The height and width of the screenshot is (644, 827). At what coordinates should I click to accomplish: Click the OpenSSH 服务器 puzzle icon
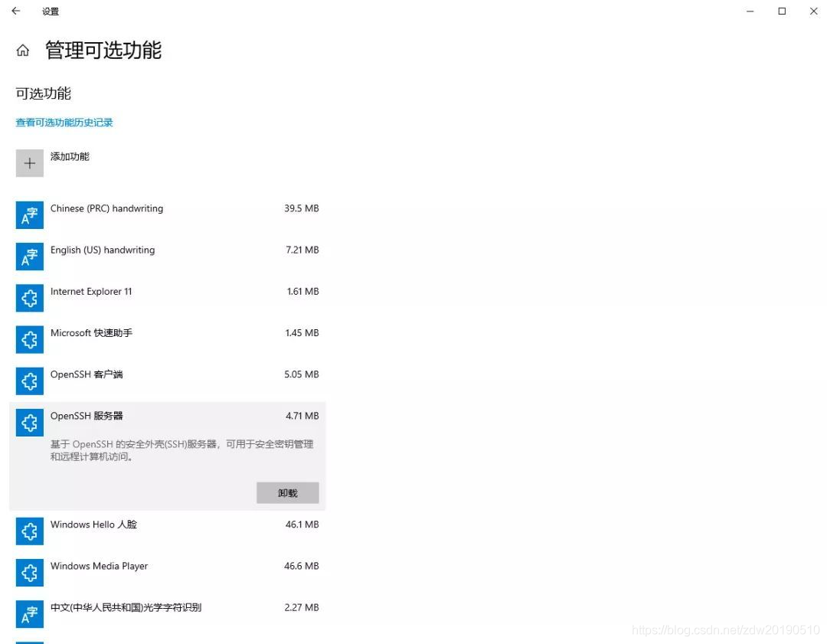(30, 423)
